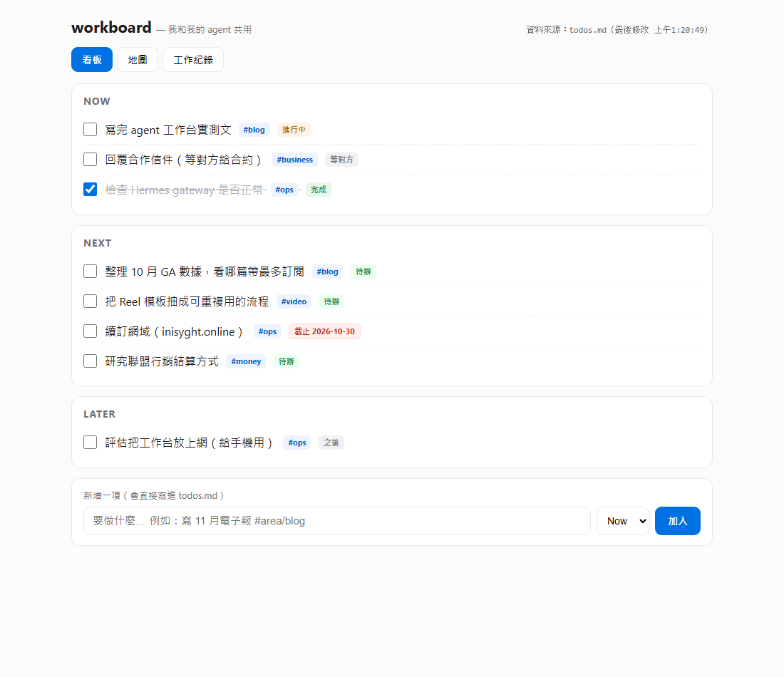Click the 等對方 status badge
This screenshot has width=784, height=677.
coord(341,160)
